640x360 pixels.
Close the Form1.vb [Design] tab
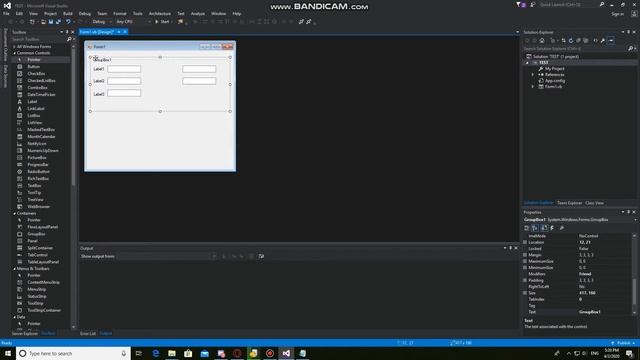125,32
